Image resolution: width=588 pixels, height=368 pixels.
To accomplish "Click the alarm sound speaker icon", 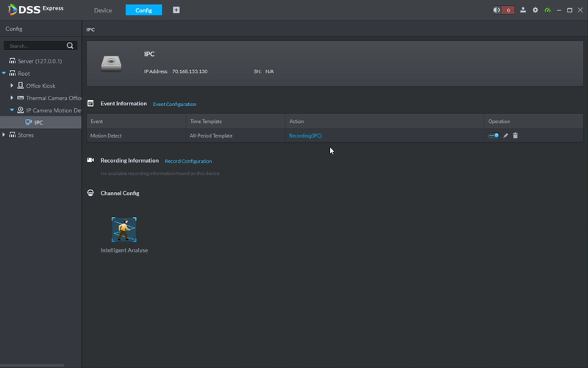I will [x=497, y=10].
